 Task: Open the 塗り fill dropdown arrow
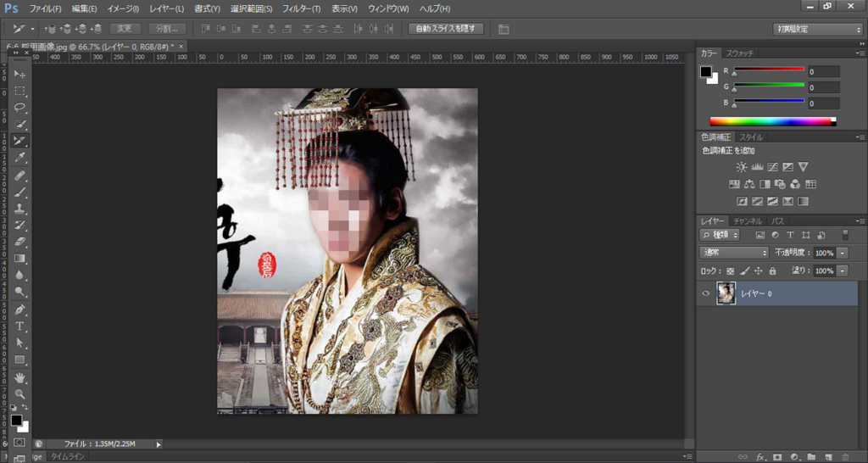click(843, 271)
